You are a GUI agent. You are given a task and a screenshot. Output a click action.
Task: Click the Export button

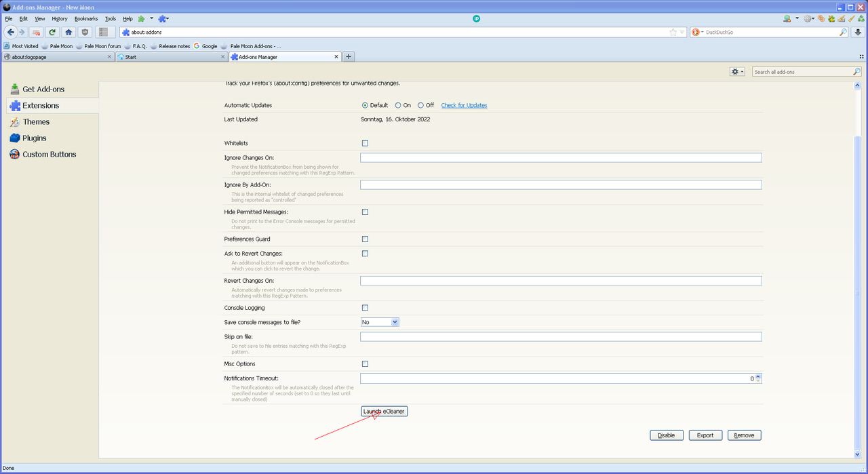pos(705,435)
